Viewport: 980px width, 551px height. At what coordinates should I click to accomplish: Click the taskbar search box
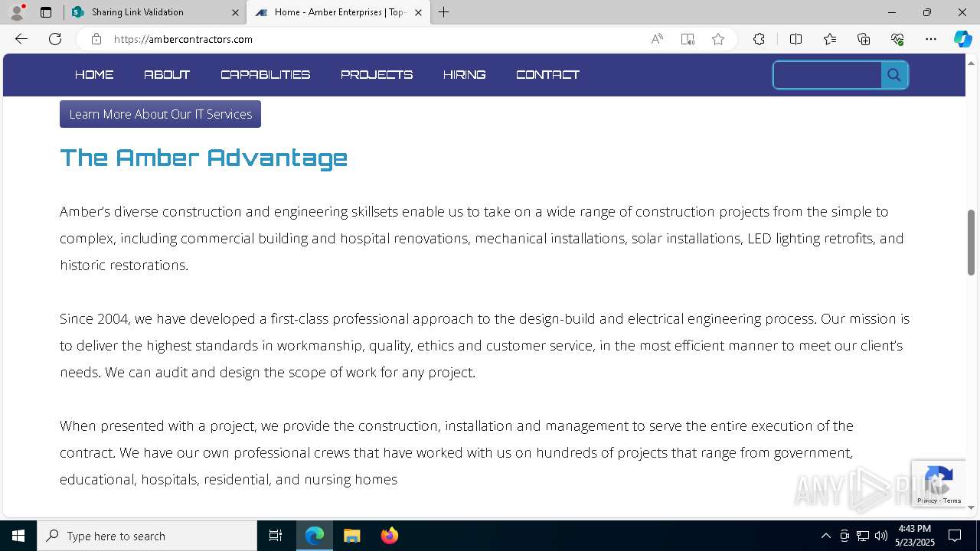click(147, 536)
